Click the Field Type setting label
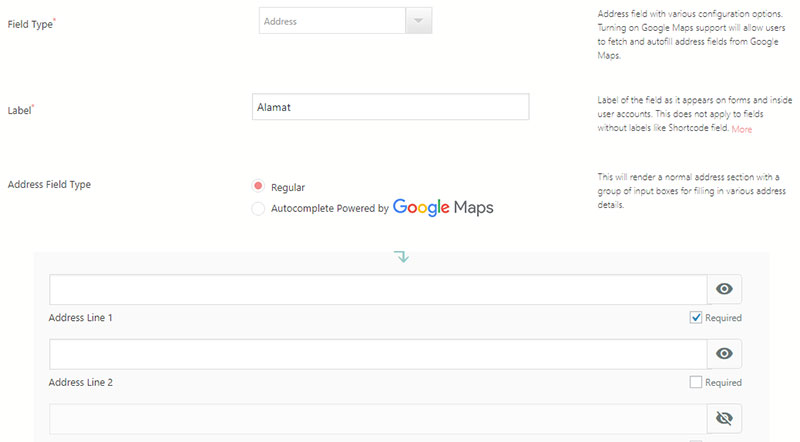The image size is (800, 442). coord(31,22)
